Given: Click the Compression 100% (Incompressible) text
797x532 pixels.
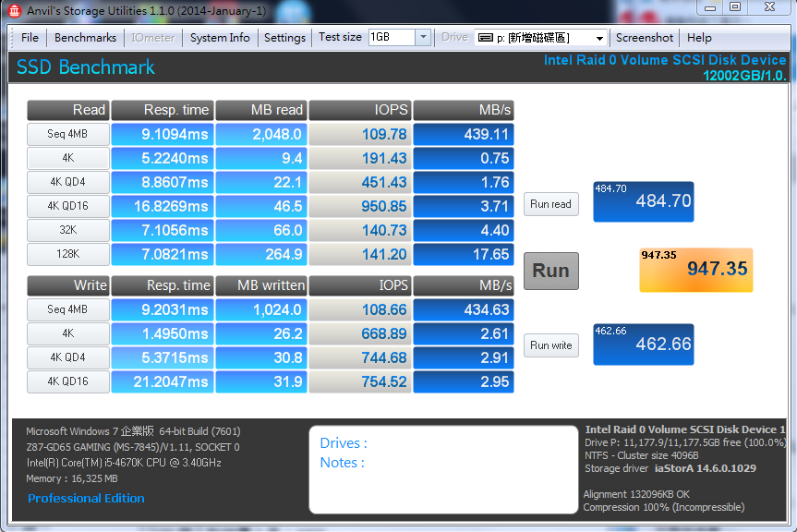Looking at the screenshot, I should click(663, 507).
